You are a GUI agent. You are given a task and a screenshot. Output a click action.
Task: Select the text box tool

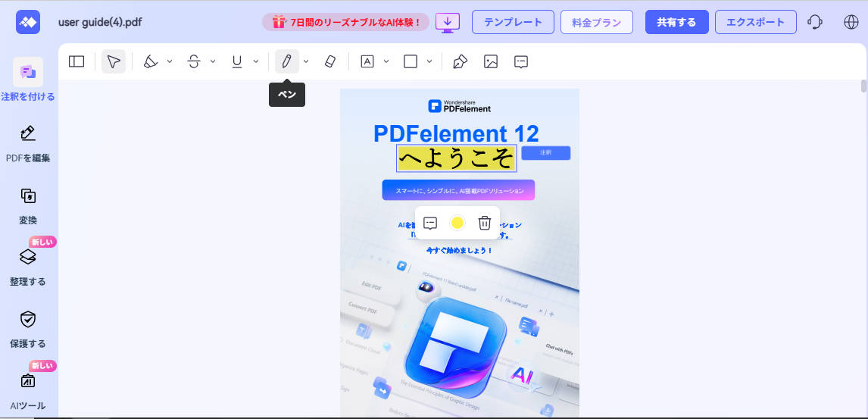pos(367,61)
